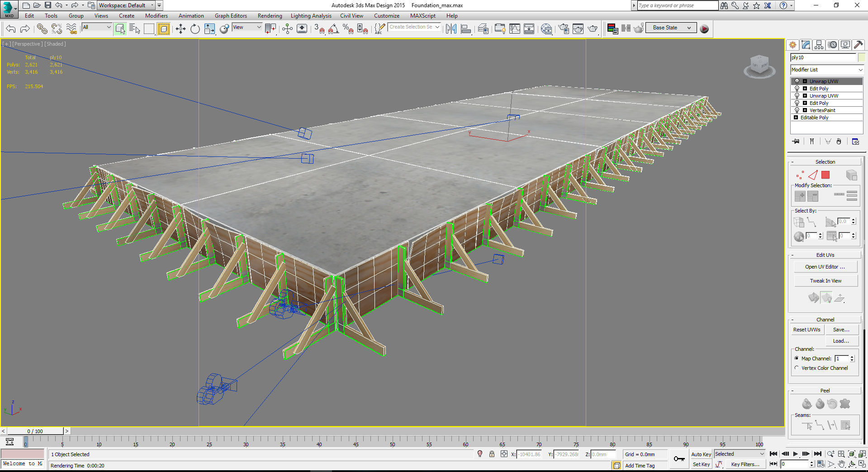This screenshot has height=472, width=868.
Task: Click Open UV Editor button
Action: 825,267
